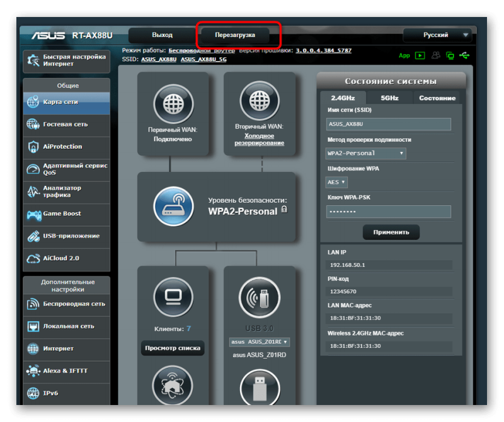Click the clients count number 7

pos(188,329)
